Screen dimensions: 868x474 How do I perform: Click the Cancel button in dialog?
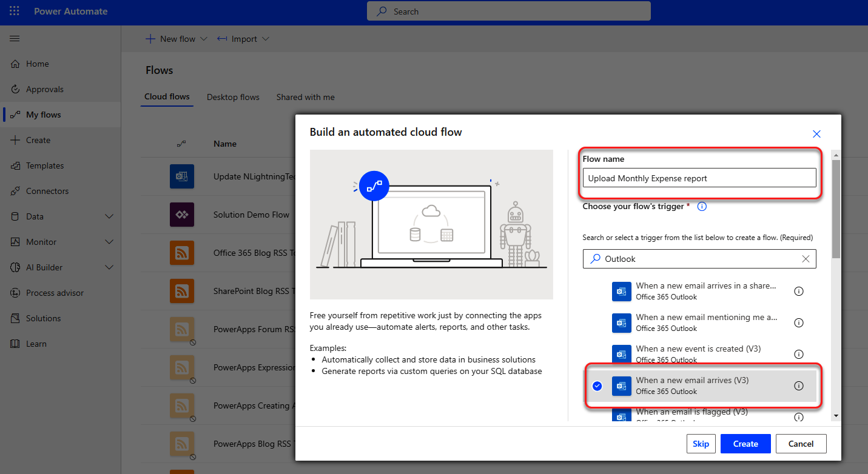coord(801,444)
